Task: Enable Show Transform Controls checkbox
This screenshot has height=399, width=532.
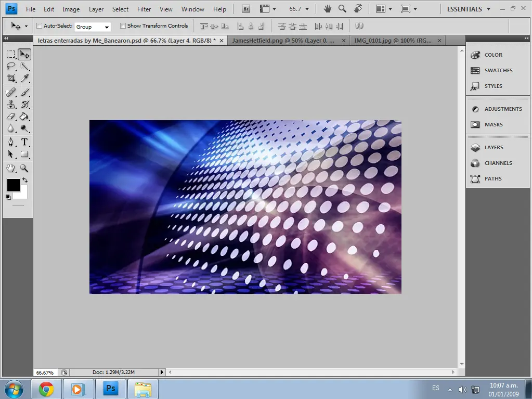Action: 123,26
